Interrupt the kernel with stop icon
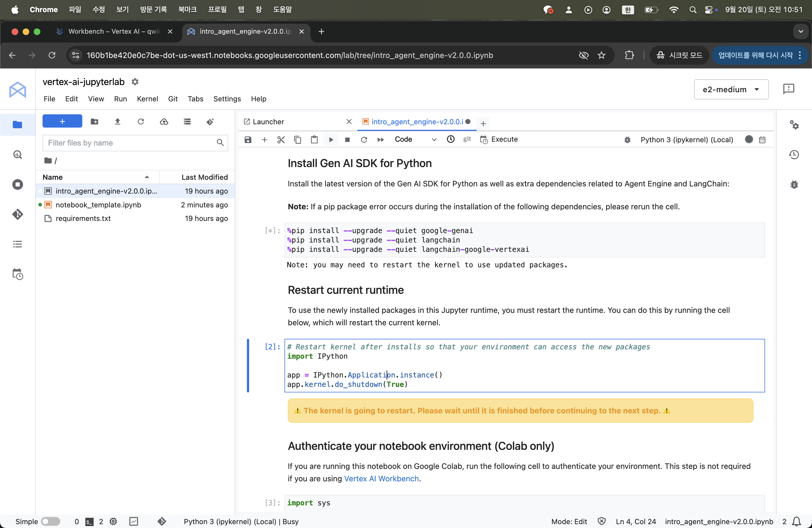 point(347,139)
